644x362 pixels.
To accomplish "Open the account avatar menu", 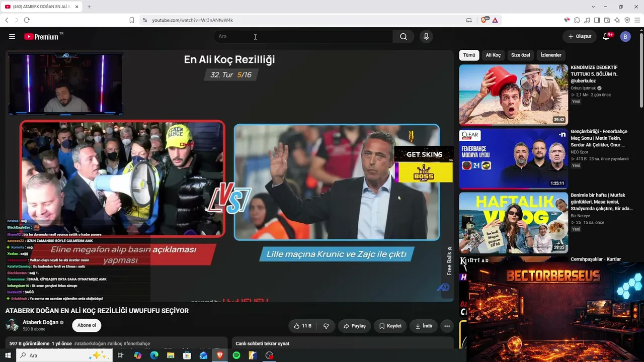I will (625, 37).
